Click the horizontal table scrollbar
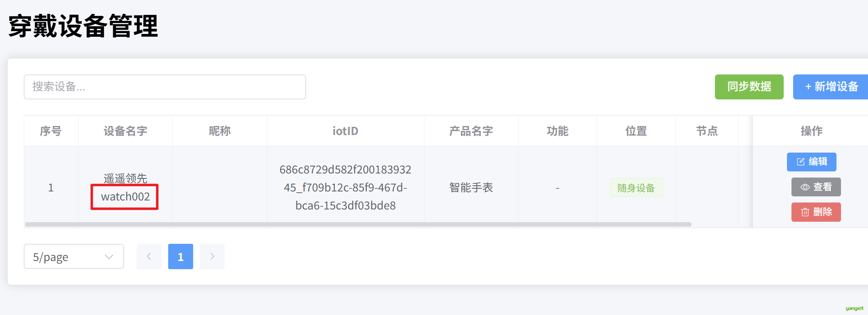Image resolution: width=868 pixels, height=315 pixels. coord(358,224)
